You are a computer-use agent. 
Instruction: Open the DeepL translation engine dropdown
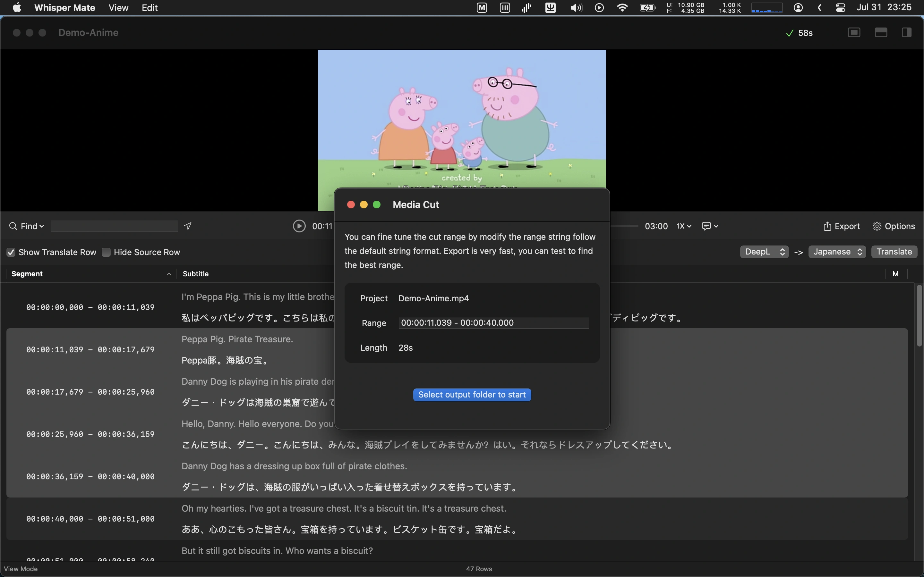tap(764, 252)
